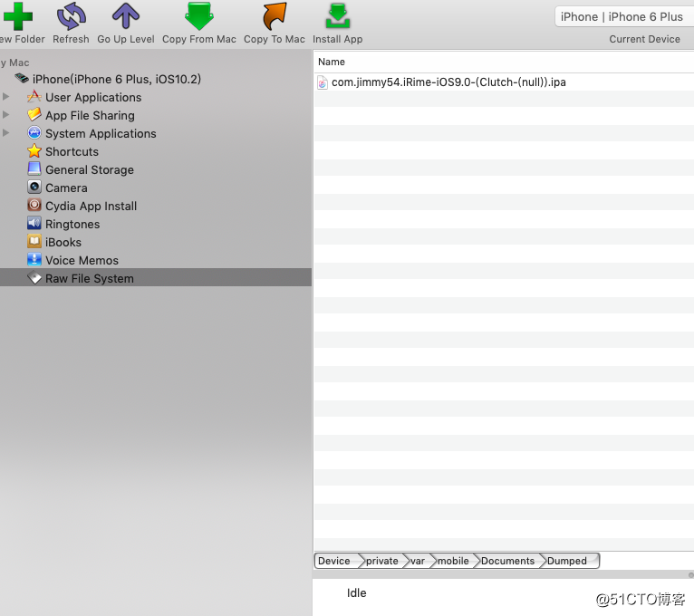The width and height of the screenshot is (694, 616).
Task: Sort by the Name column header
Action: point(332,62)
